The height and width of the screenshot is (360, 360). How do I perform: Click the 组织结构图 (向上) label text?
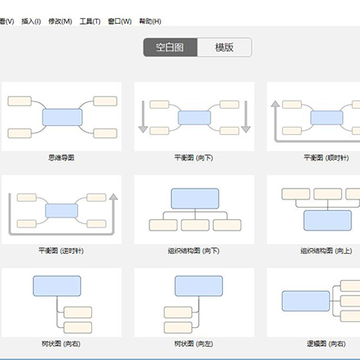pos(326,251)
